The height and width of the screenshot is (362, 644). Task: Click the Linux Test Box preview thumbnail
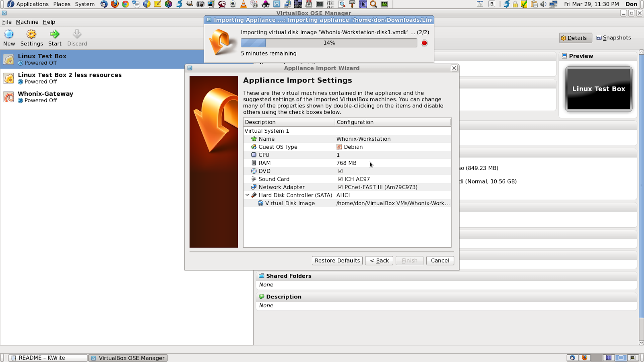[599, 89]
